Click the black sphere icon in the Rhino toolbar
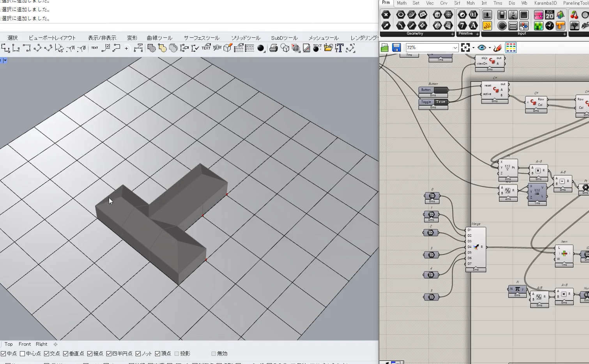The image size is (589, 364). tap(261, 48)
